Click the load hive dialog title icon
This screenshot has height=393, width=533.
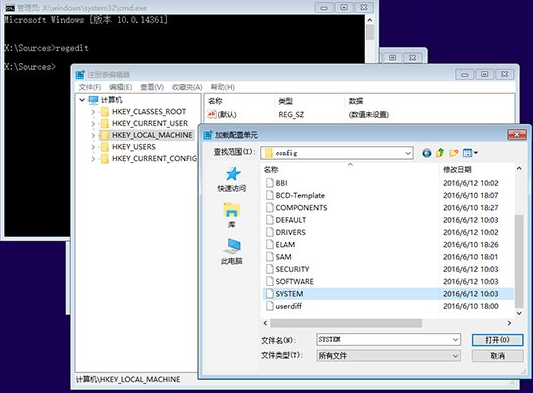[x=208, y=135]
